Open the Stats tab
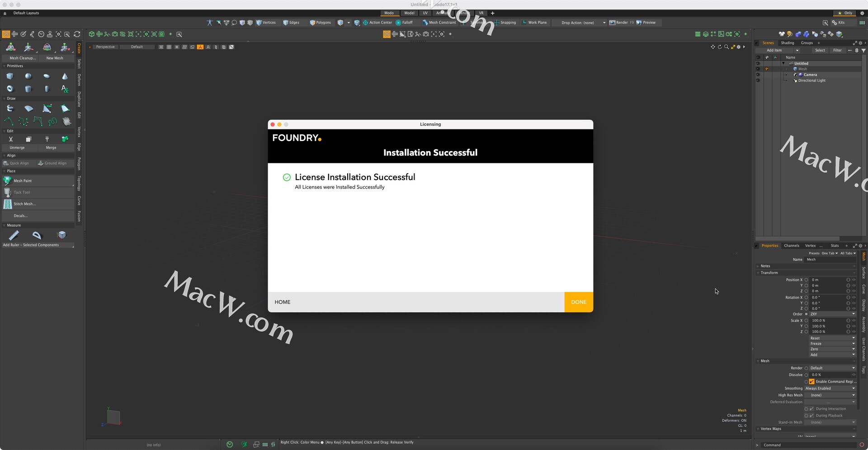 [x=835, y=246]
